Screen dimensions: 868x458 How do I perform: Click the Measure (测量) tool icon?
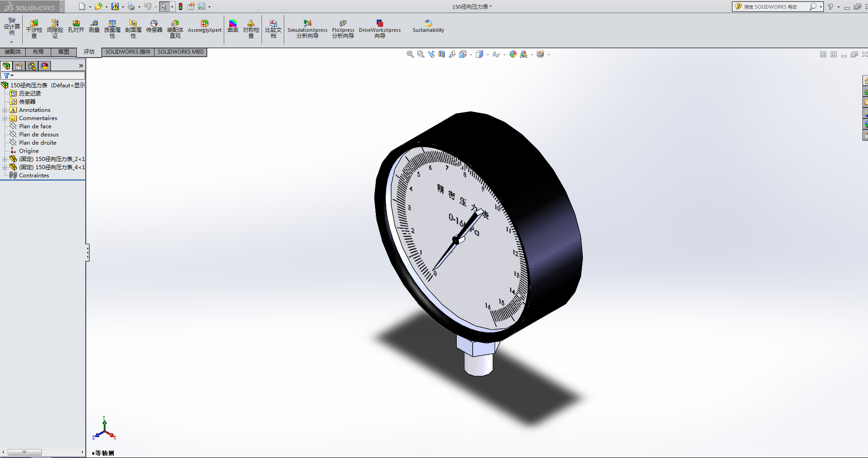pyautogui.click(x=94, y=26)
